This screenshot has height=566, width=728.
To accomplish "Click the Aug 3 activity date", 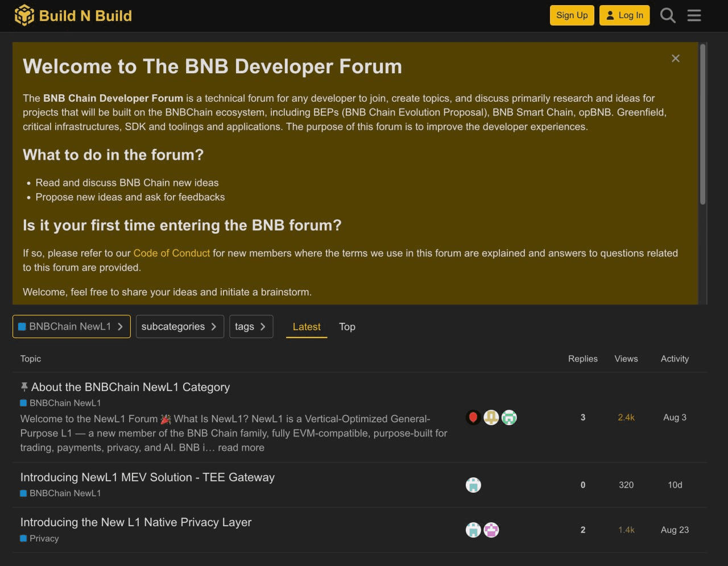I will (x=675, y=417).
